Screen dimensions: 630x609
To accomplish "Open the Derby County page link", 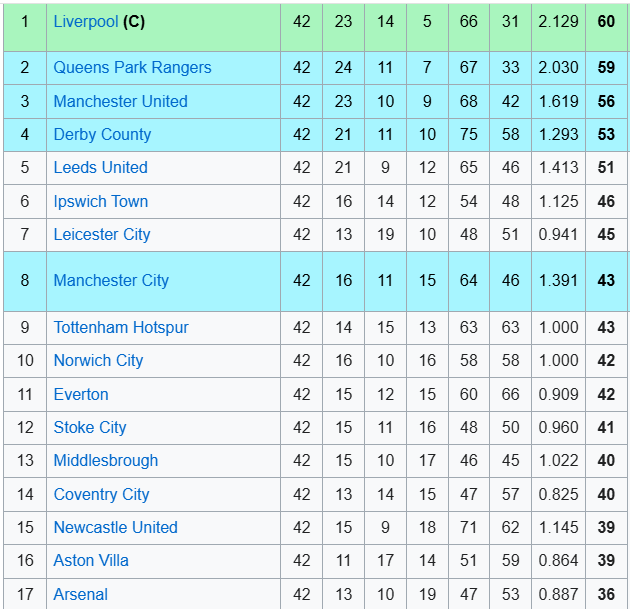I will (102, 135).
